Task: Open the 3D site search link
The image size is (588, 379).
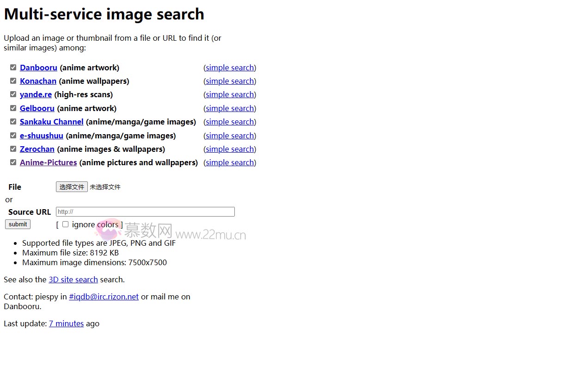Action: click(x=73, y=280)
